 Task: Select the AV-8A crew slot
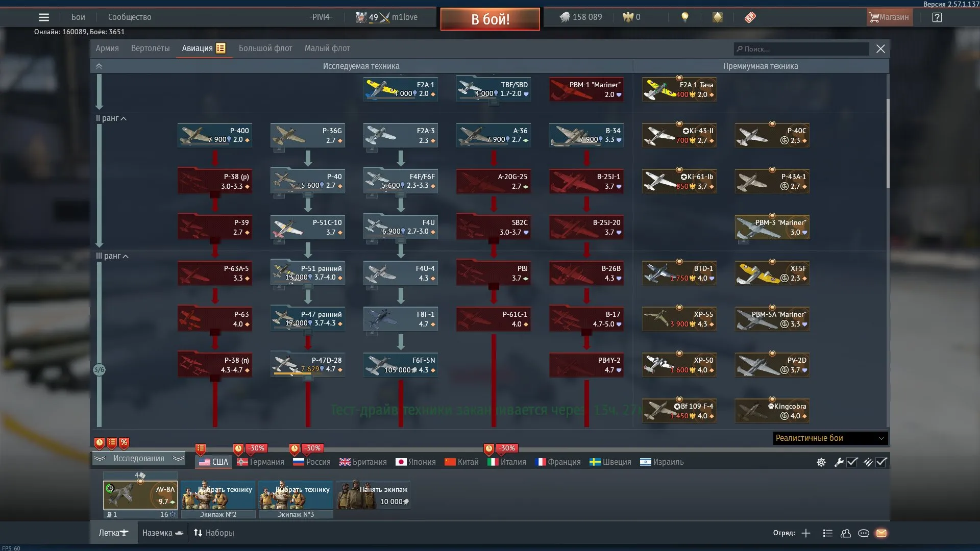(x=140, y=495)
